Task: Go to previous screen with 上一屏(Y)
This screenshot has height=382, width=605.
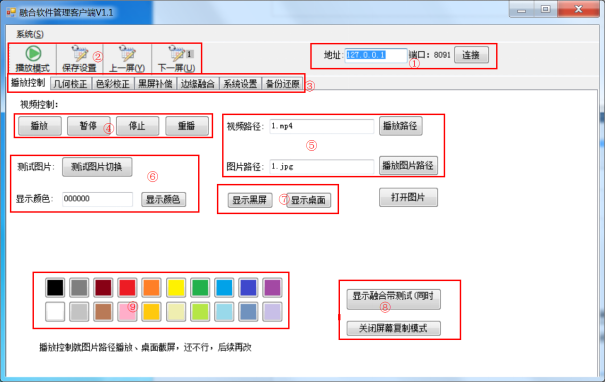Action: [127, 59]
